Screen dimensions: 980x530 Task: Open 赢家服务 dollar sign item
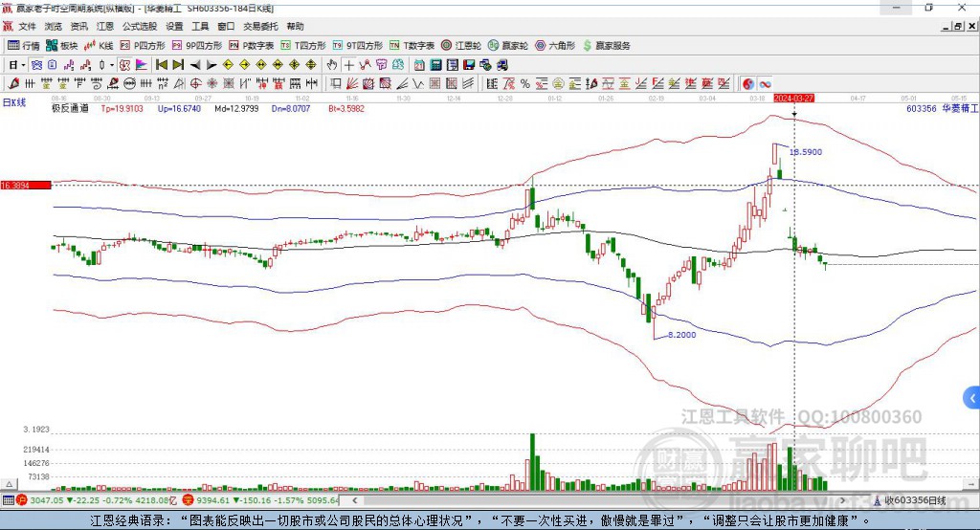(606, 46)
